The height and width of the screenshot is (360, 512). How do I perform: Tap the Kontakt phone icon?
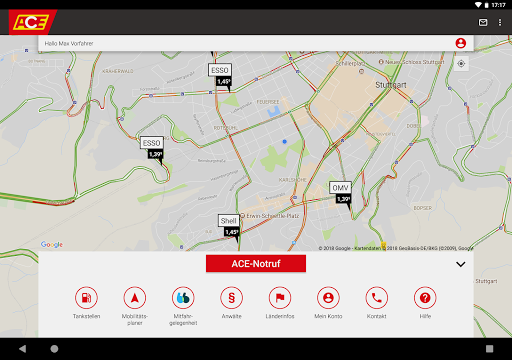point(377,298)
